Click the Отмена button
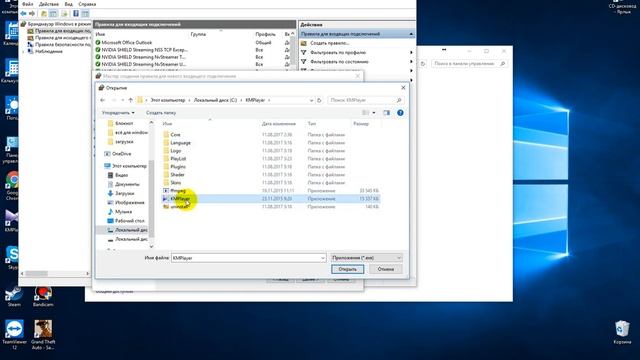The height and width of the screenshot is (360, 640). coord(386,269)
